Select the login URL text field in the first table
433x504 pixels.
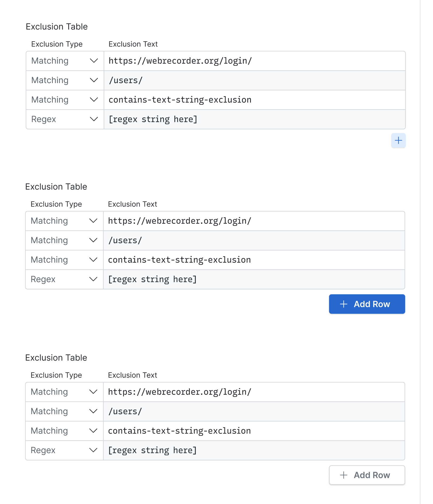240,61
